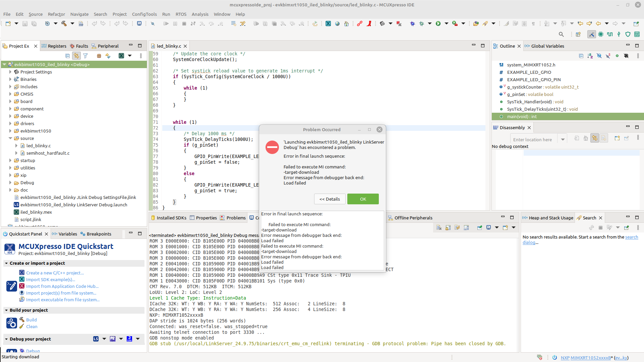The height and width of the screenshot is (362, 644).
Task: Select the Build hammer icon in the toolbar
Action: click(65, 23)
